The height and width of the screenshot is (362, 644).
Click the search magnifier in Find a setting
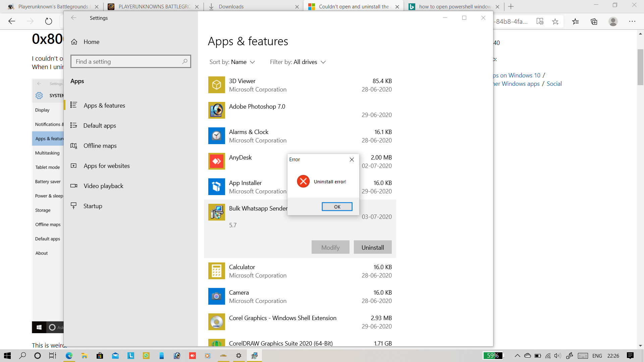pyautogui.click(x=184, y=61)
